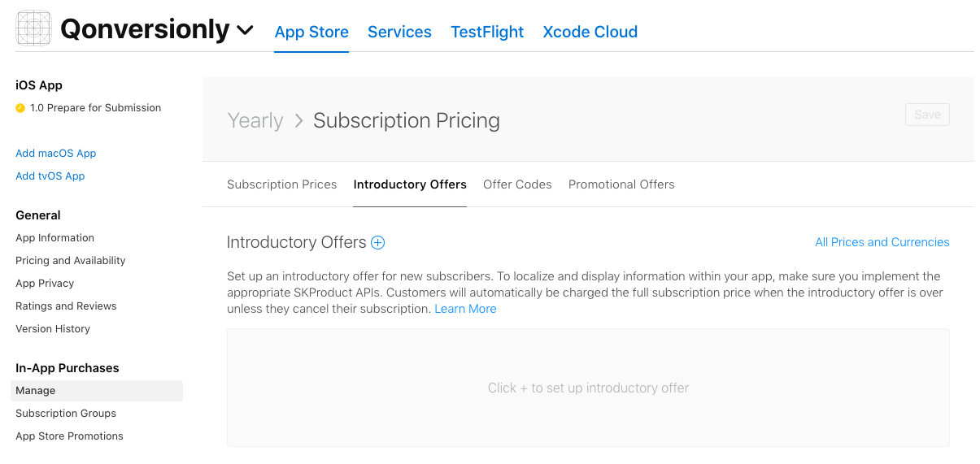Screen dimensions: 980x464
Task: Follow the Learn More link
Action: 465,309
